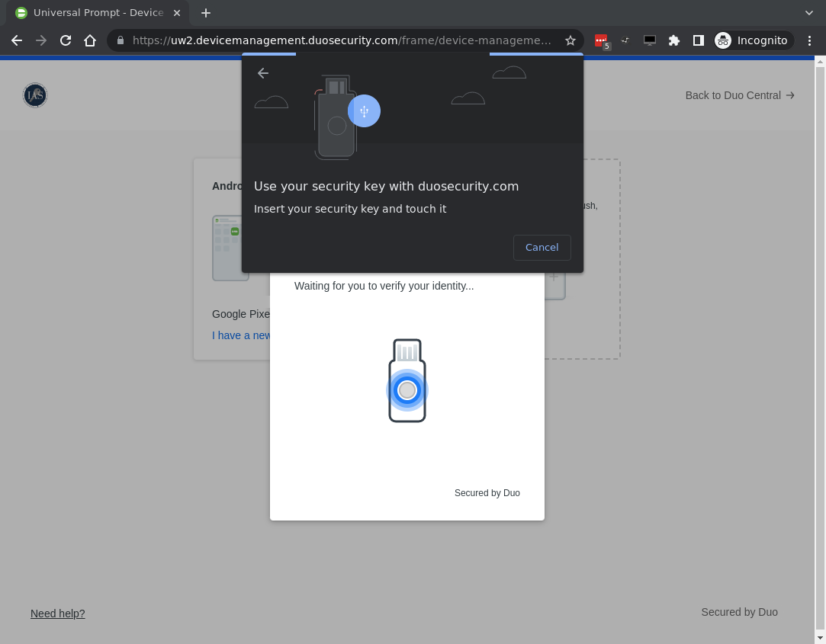The width and height of the screenshot is (826, 644).
Task: Click the monitor-shaped extension icon
Action: [x=650, y=40]
